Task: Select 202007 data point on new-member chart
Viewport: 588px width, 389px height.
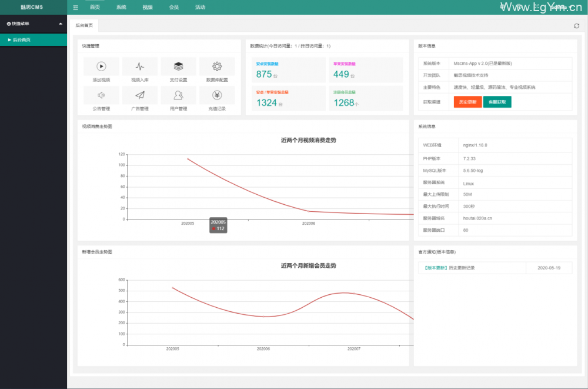Action: click(353, 293)
